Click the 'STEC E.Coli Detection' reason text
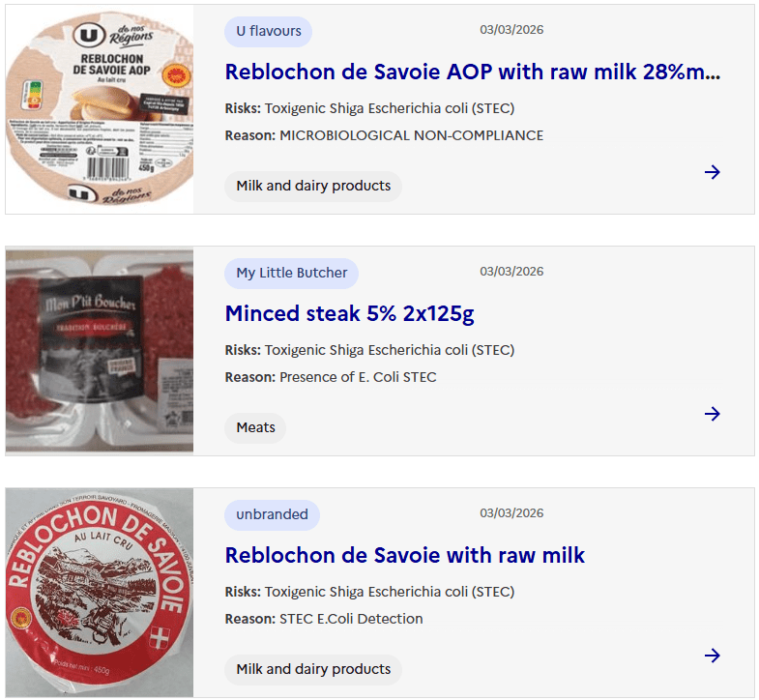This screenshot has height=700, width=759. (x=351, y=619)
